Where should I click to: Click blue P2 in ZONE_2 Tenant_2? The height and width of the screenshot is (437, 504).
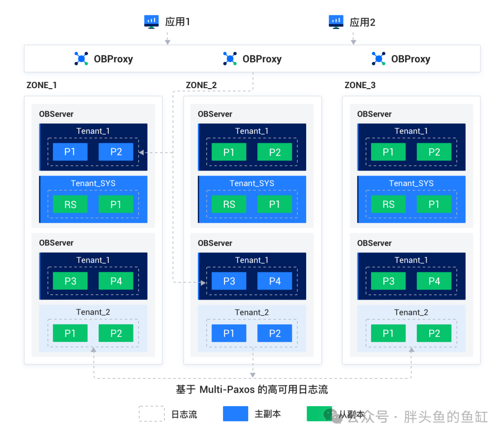click(x=275, y=333)
